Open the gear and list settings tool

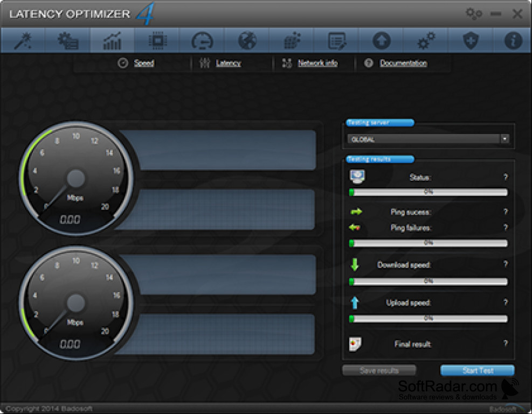[x=68, y=41]
